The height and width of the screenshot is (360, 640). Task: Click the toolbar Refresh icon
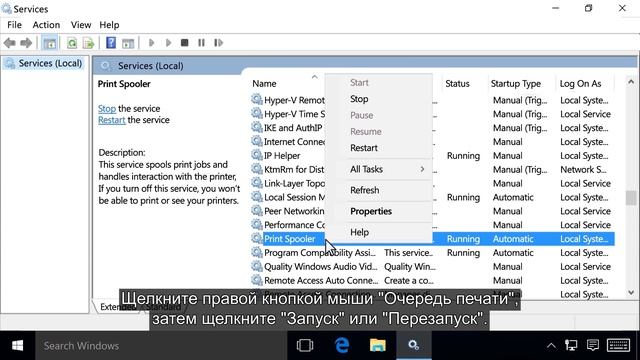coord(72,43)
